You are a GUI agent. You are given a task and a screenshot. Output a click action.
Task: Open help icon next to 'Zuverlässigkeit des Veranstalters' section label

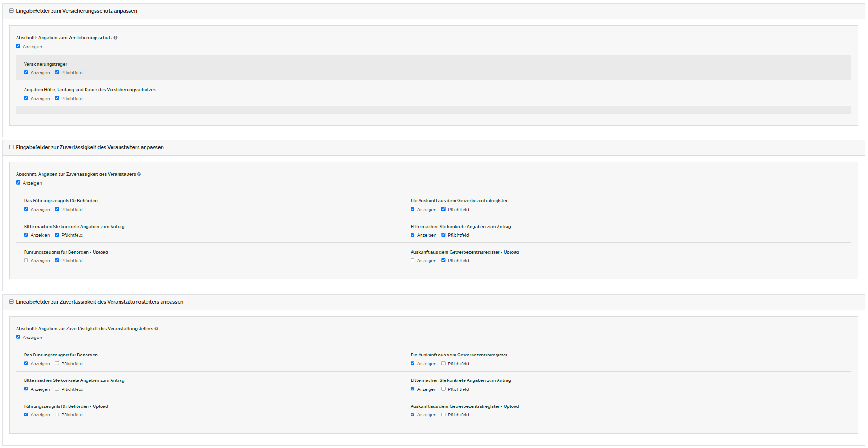[139, 174]
